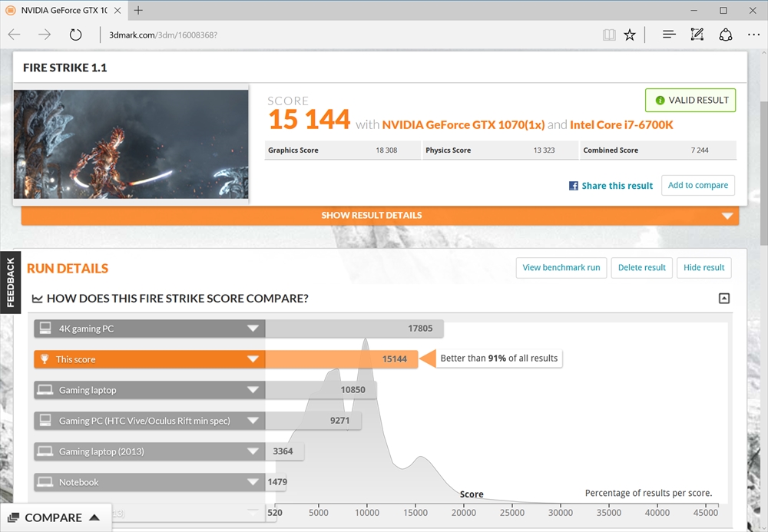Click the Gaming laptop bar value 10850
The width and height of the screenshot is (768, 532).
point(353,390)
